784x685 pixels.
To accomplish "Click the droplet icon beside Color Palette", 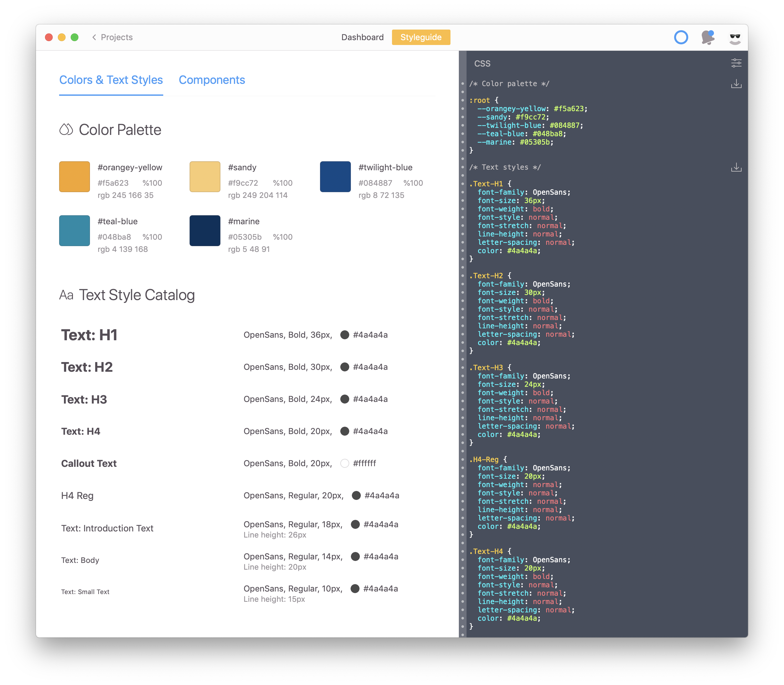I will pos(66,129).
